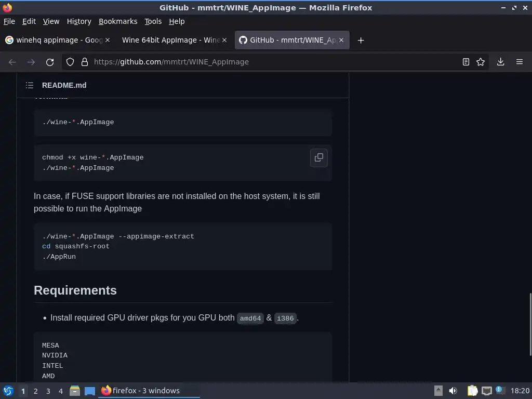This screenshot has height=399, width=532.
Task: Open the Downloads panel icon
Action: point(500,62)
